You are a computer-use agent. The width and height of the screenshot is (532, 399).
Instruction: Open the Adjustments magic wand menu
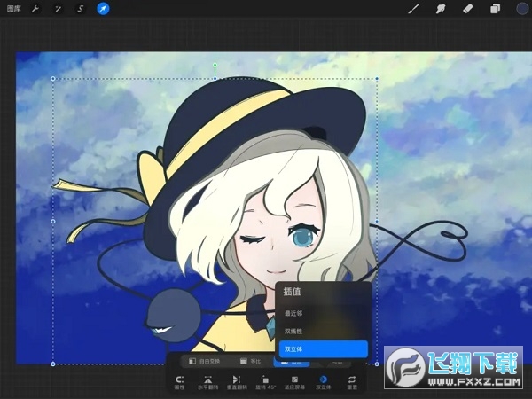[x=58, y=9]
